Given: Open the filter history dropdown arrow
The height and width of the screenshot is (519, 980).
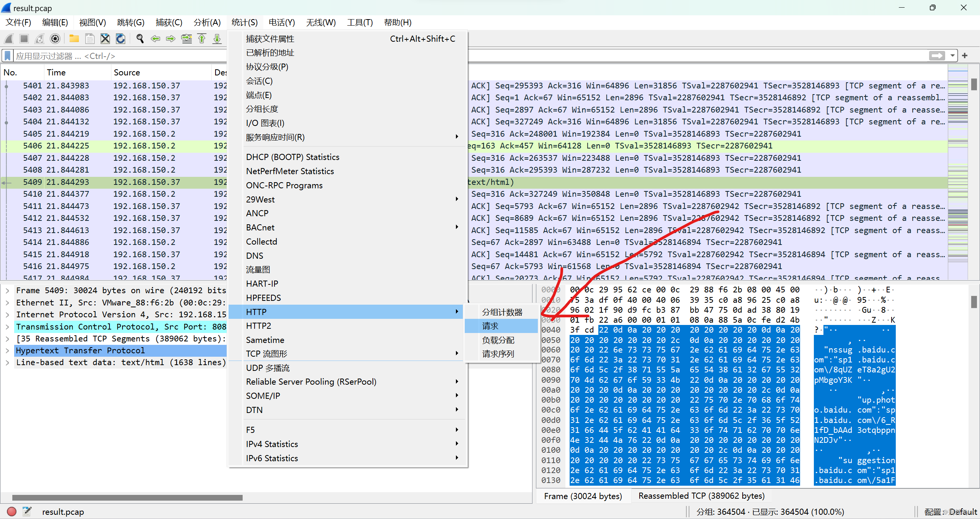Looking at the screenshot, I should (952, 56).
